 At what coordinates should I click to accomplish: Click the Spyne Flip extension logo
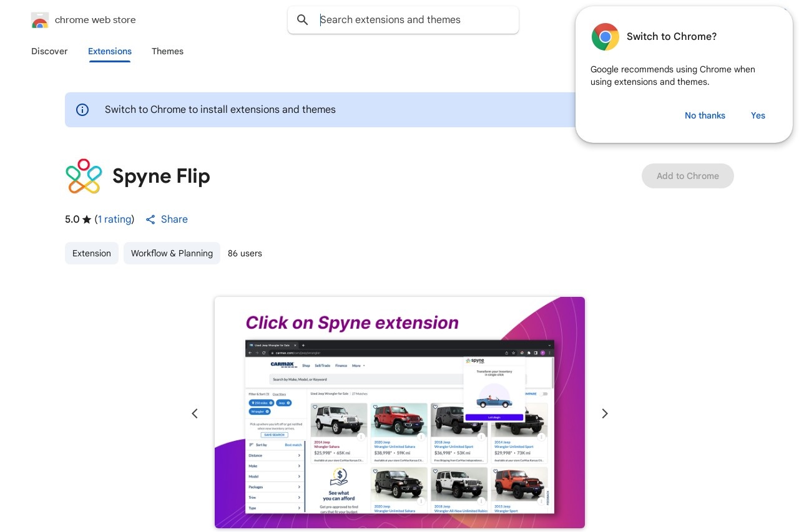pyautogui.click(x=84, y=176)
